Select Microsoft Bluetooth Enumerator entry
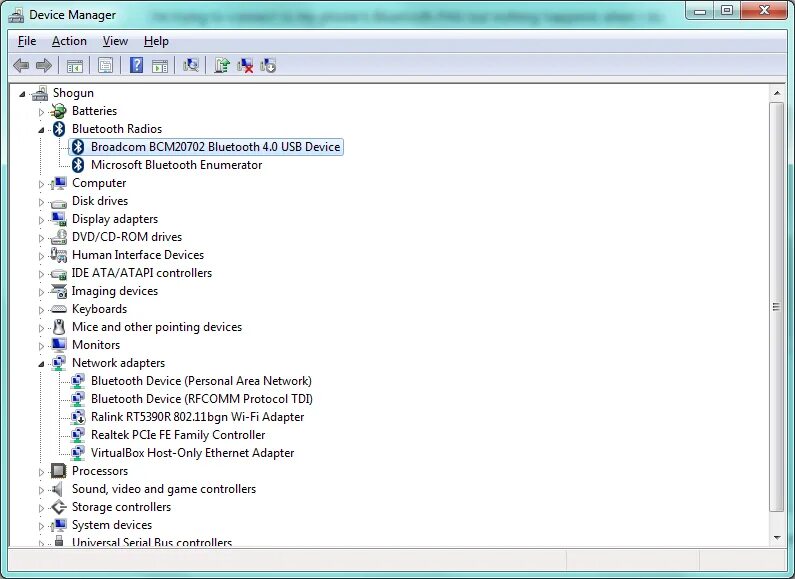Viewport: 795px width, 579px height. pos(176,165)
